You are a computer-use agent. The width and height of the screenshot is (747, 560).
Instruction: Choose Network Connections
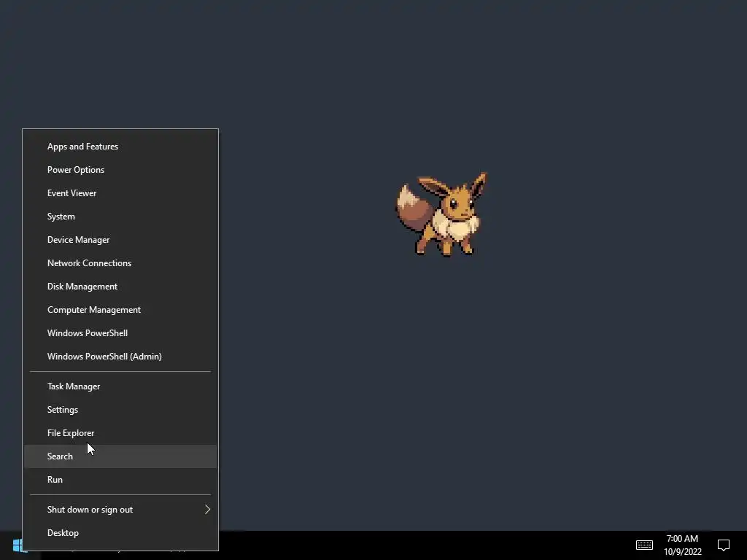click(x=120, y=262)
